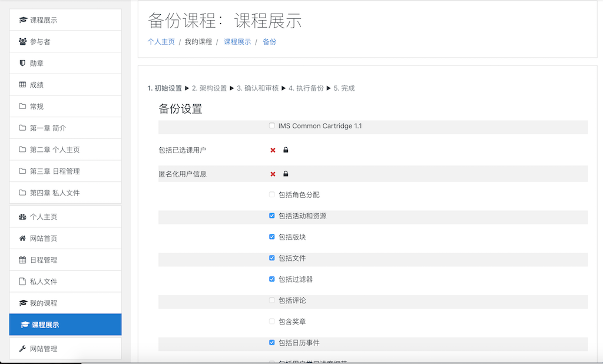Click the 匿名化用户信息 label
Screen dimensions: 603x364
coord(183,174)
